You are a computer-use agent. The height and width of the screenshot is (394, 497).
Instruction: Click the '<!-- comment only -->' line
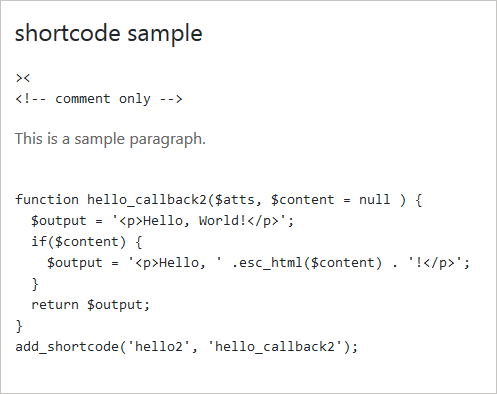99,99
